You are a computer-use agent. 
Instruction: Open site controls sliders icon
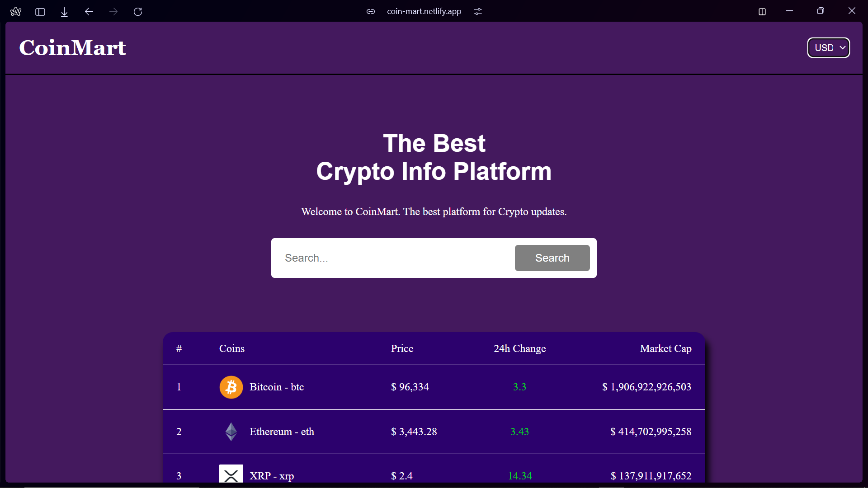point(478,12)
